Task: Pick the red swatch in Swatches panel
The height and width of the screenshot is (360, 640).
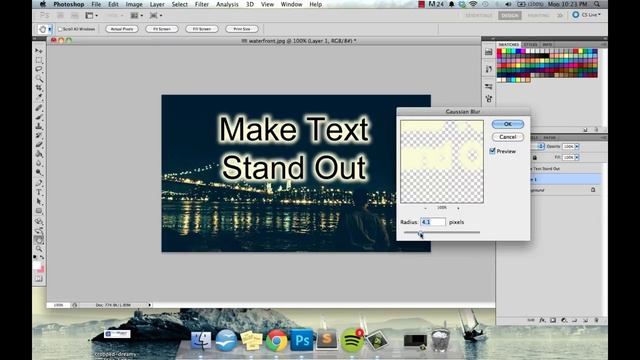Action: 499,52
